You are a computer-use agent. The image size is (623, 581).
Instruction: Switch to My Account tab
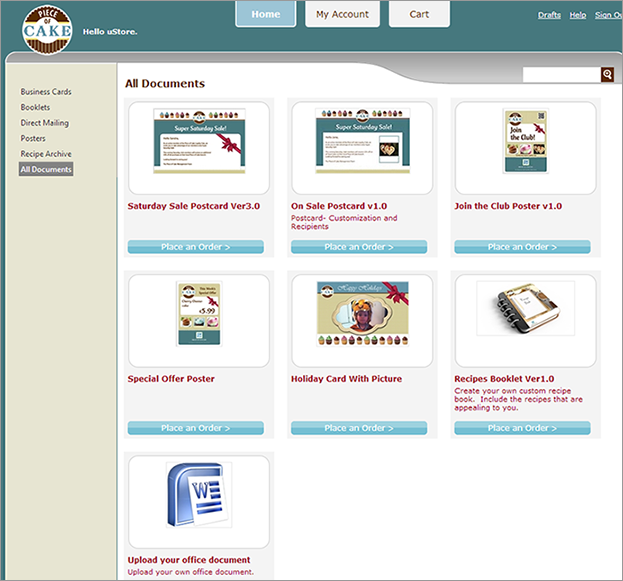342,14
